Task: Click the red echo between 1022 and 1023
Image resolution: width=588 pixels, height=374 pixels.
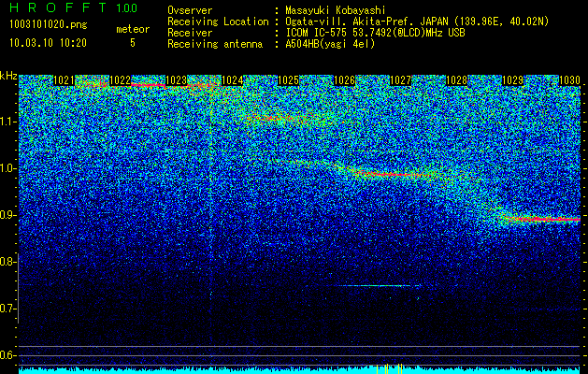Action: tap(148, 85)
